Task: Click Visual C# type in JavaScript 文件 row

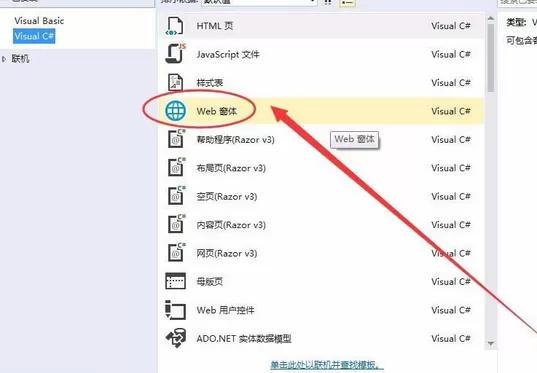Action: (451, 54)
